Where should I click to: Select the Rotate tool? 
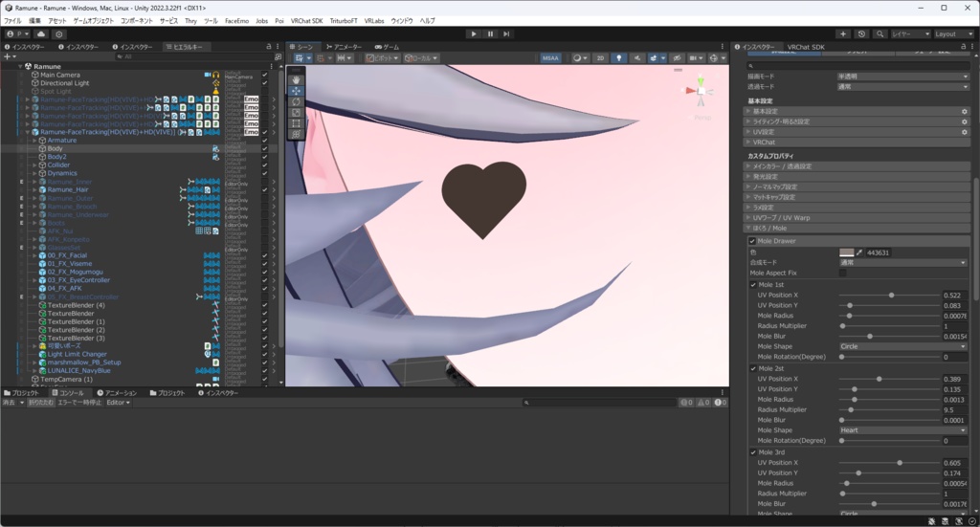pos(297,101)
